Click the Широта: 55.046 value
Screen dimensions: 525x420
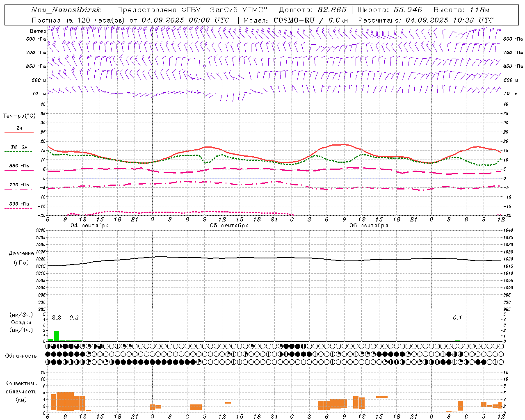pos(390,10)
